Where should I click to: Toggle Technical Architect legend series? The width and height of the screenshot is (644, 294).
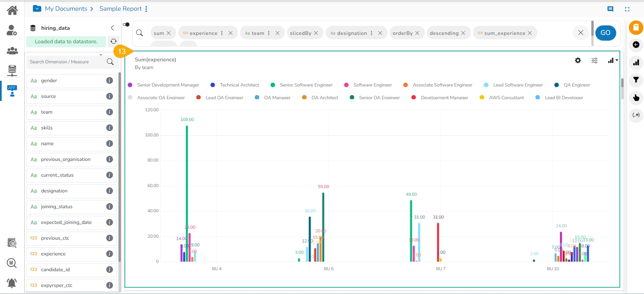click(x=239, y=85)
